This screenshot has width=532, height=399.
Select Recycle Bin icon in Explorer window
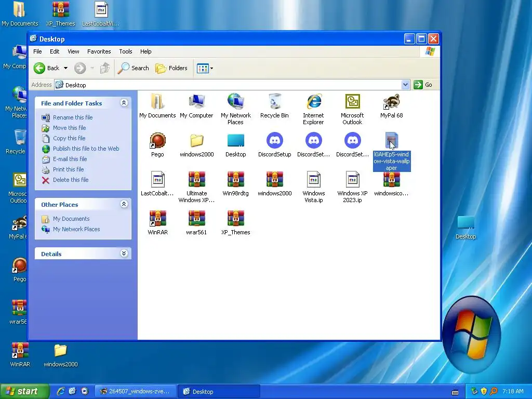274,102
